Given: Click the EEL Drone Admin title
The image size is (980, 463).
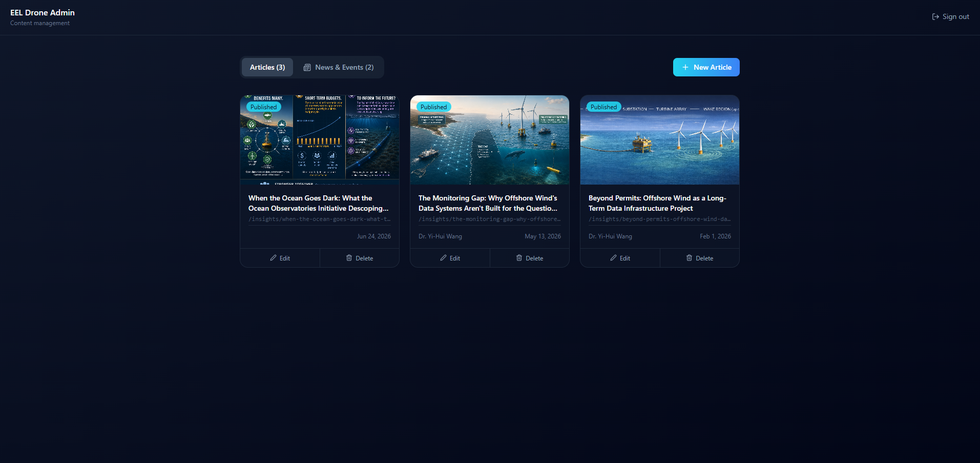Looking at the screenshot, I should click(x=43, y=13).
